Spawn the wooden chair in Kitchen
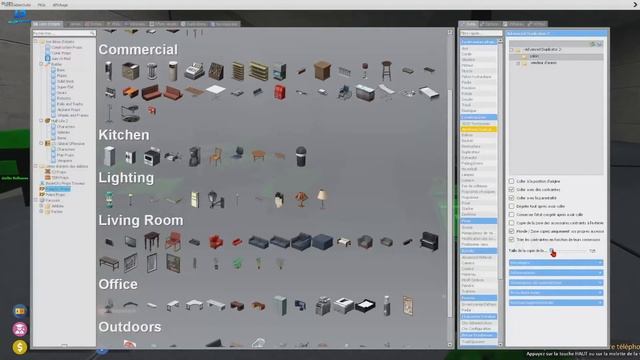The height and width of the screenshot is (360, 640). coord(216,157)
